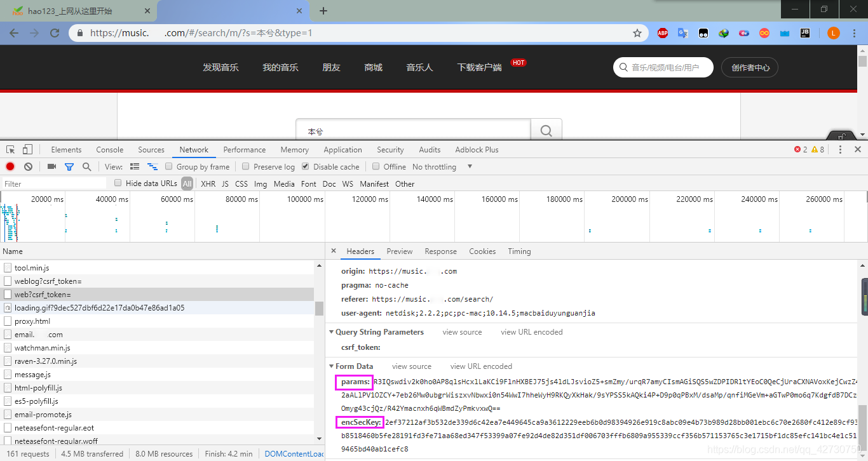Toggle the device toolbar icon

click(27, 150)
